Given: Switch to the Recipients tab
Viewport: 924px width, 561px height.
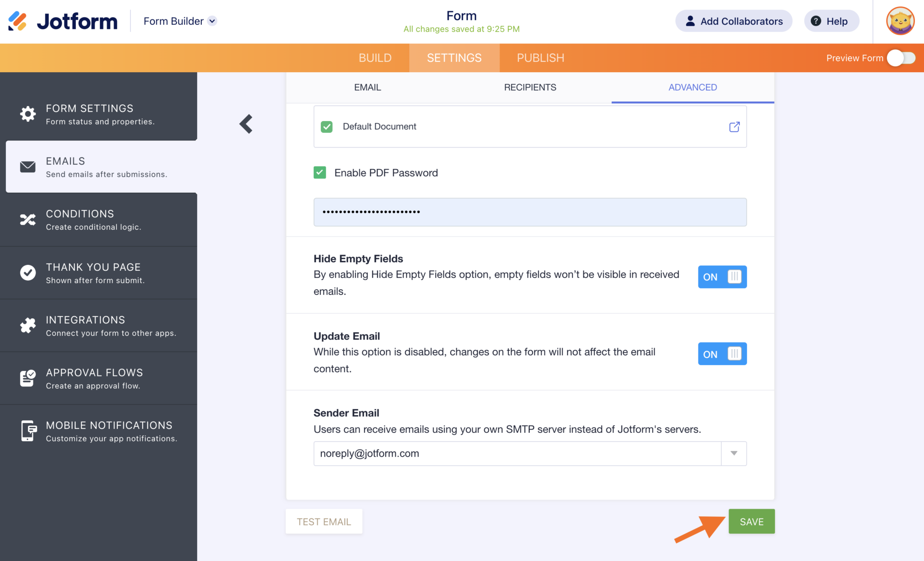Looking at the screenshot, I should pos(530,87).
